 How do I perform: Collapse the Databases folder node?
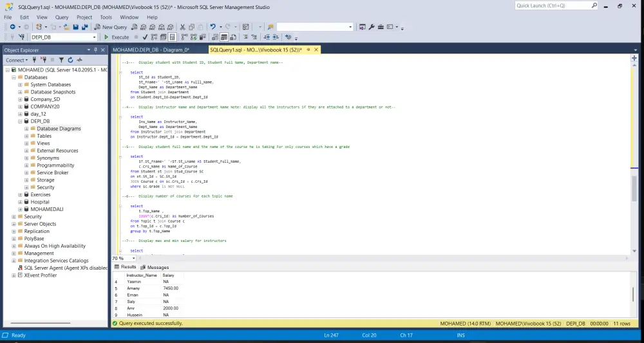(x=14, y=77)
